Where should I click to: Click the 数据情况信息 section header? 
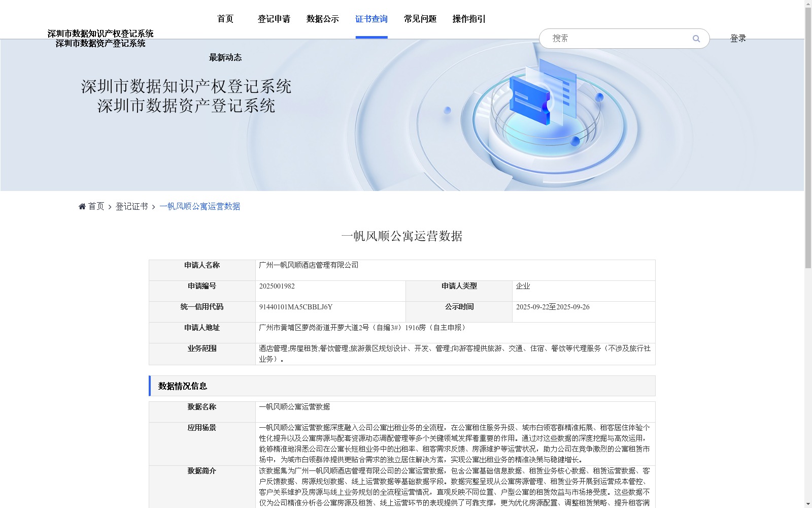182,386
